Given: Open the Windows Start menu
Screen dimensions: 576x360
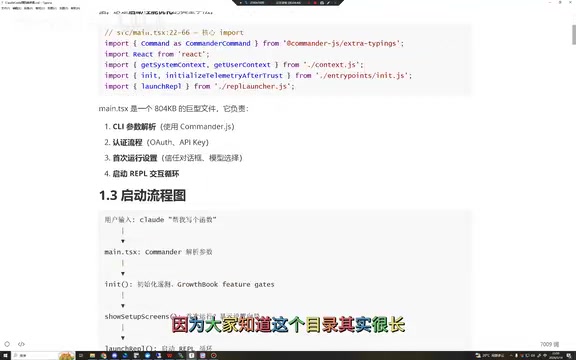Looking at the screenshot, I should click(5, 356).
